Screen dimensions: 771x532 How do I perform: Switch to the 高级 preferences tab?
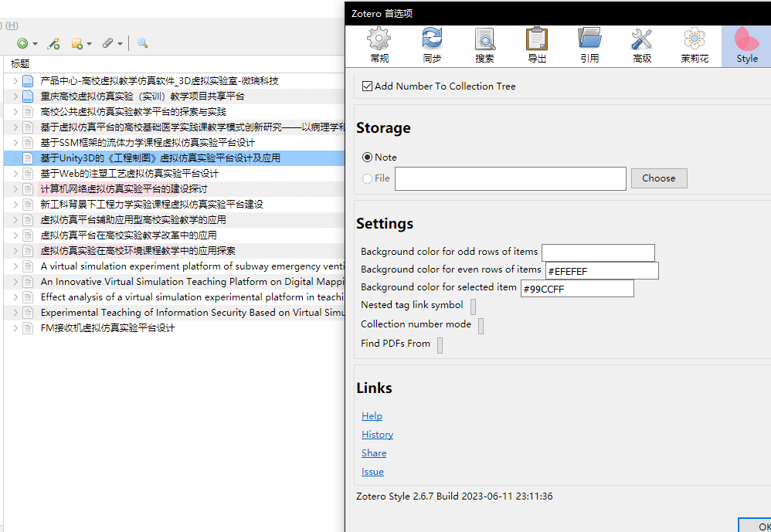coord(642,46)
